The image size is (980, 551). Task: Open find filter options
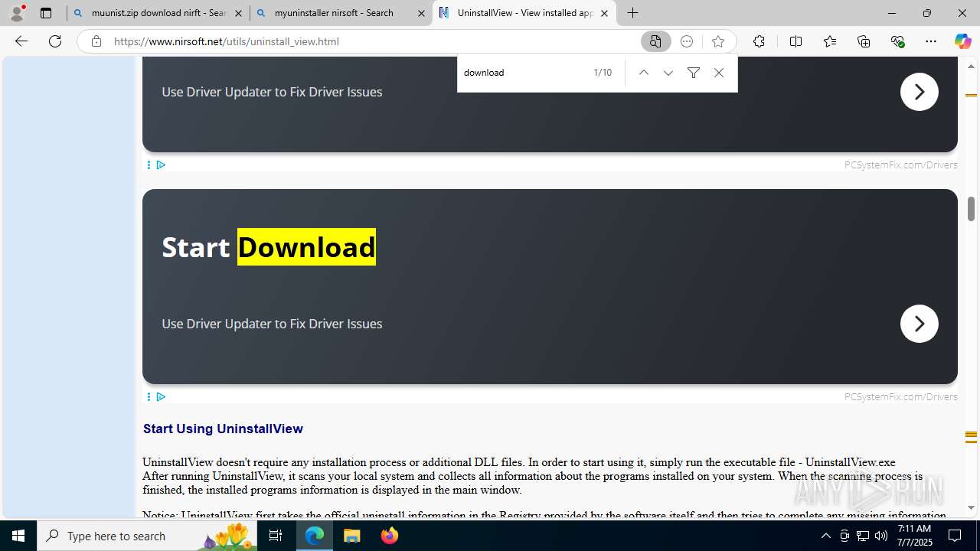(x=694, y=73)
